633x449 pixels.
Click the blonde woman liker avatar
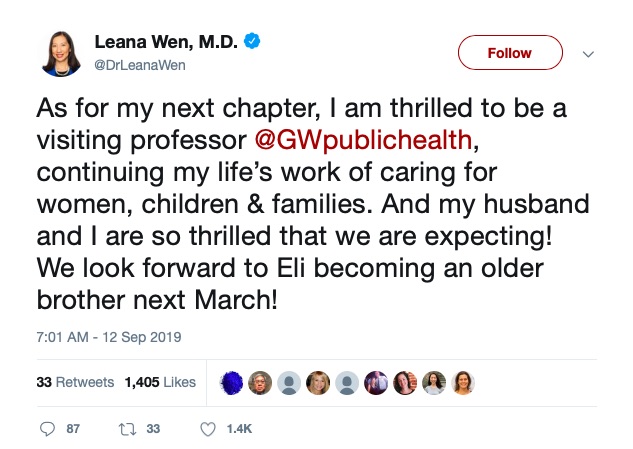click(x=318, y=382)
